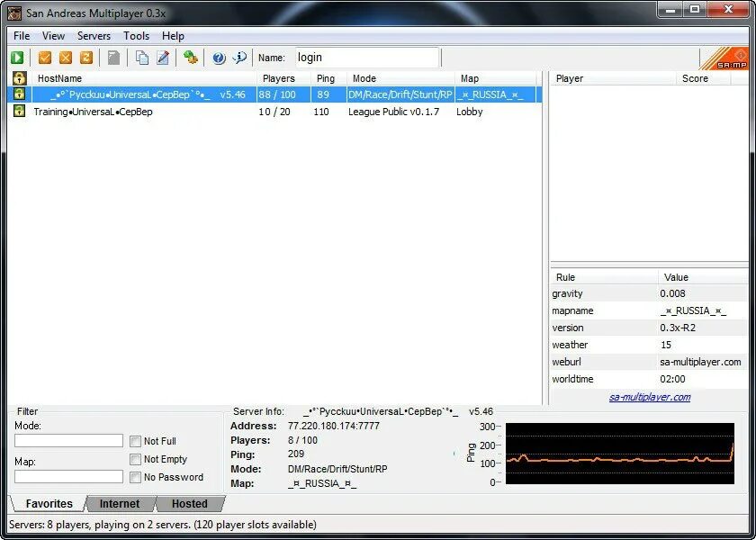Click the Server Properties pencil icon

coord(163,58)
